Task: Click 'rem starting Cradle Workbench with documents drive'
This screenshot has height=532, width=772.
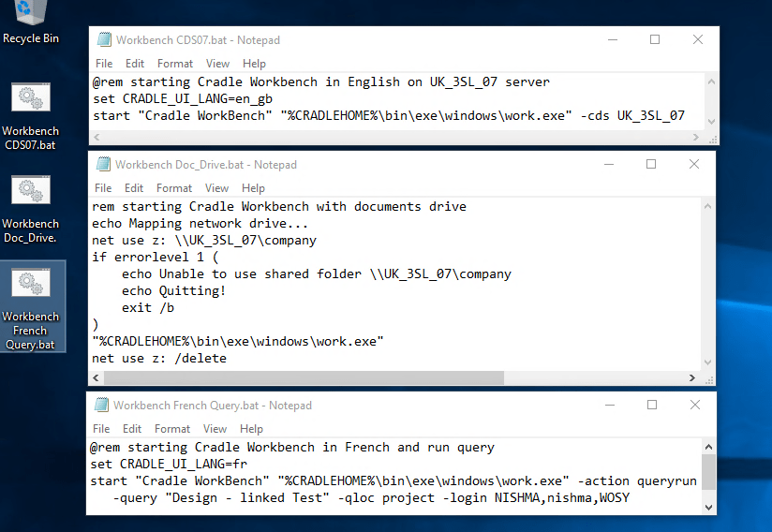Action: [279, 206]
